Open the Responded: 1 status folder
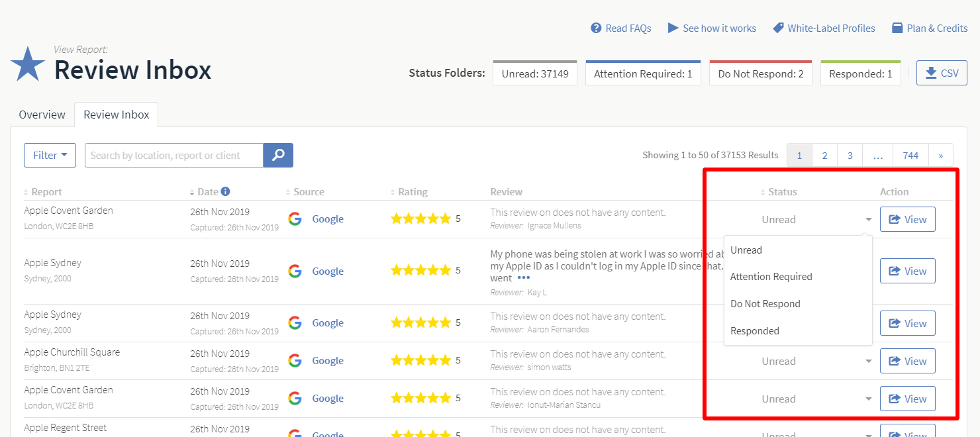 click(x=861, y=73)
